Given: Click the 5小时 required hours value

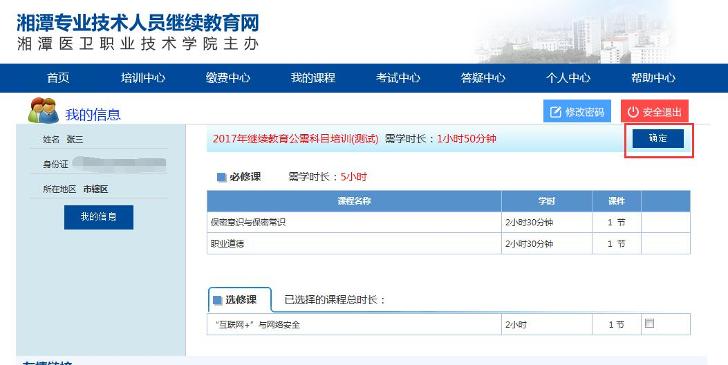Looking at the screenshot, I should 354,177.
